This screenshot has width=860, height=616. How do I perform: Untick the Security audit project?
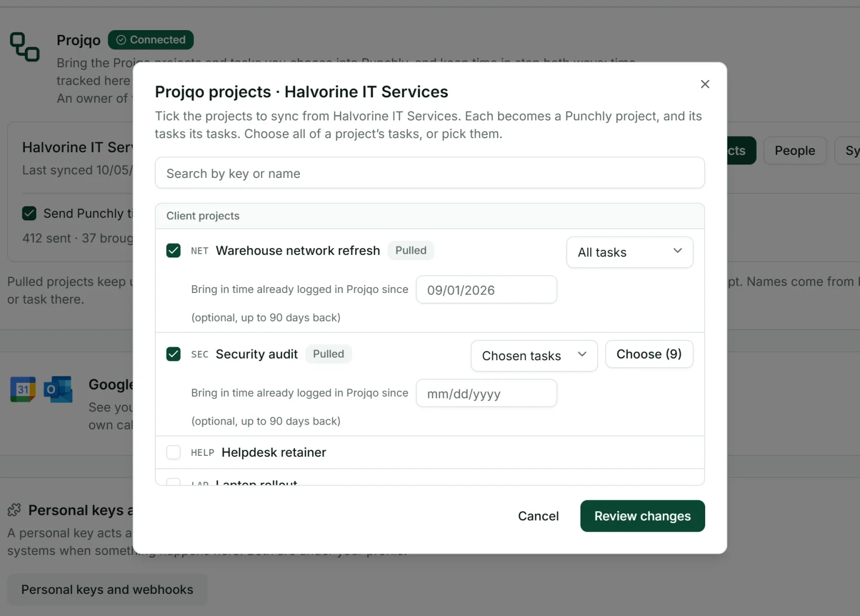pos(173,354)
